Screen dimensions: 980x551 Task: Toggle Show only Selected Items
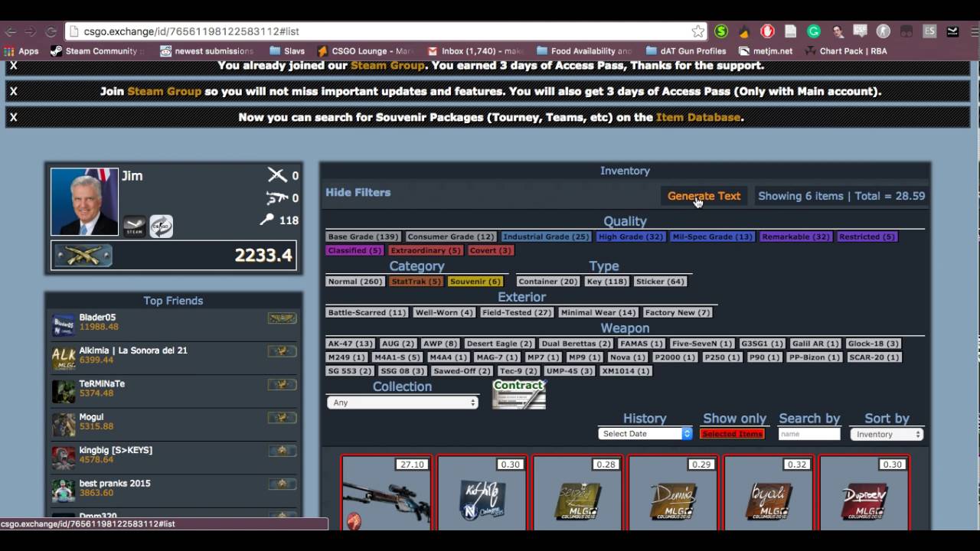click(733, 434)
